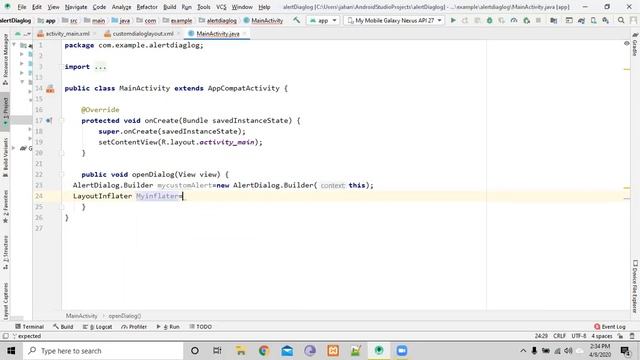Open File Explorer from the taskbar
Screen dimensions: 640x360
241,351
